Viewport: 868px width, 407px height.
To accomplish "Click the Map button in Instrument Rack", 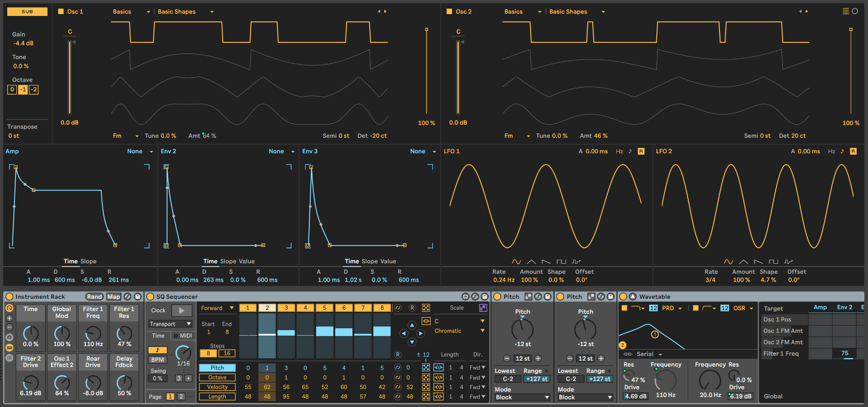I will click(x=114, y=296).
